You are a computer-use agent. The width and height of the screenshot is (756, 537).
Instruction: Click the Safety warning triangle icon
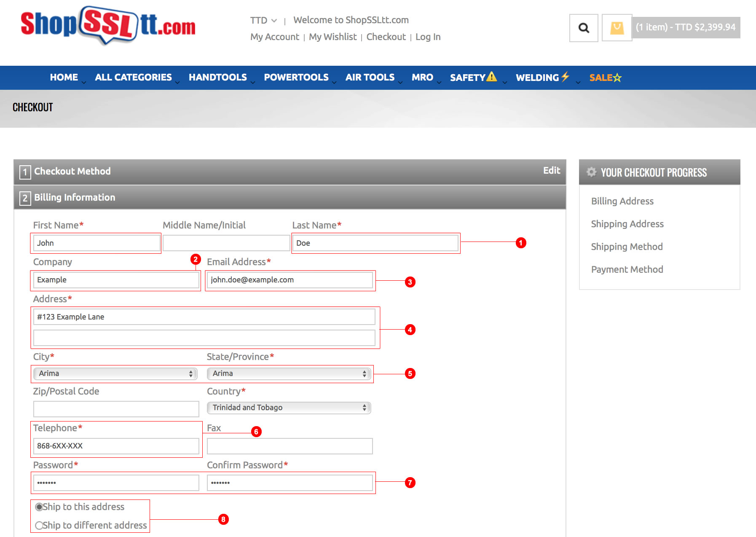(x=491, y=77)
